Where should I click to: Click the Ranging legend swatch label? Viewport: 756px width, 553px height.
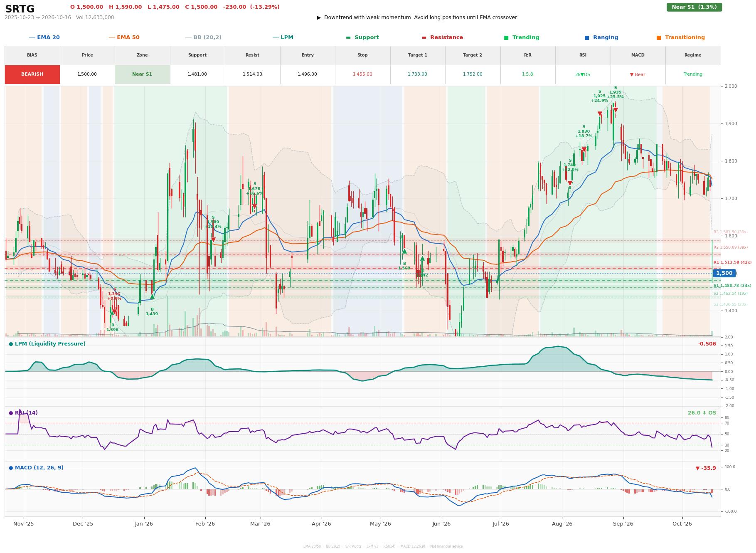[601, 37]
